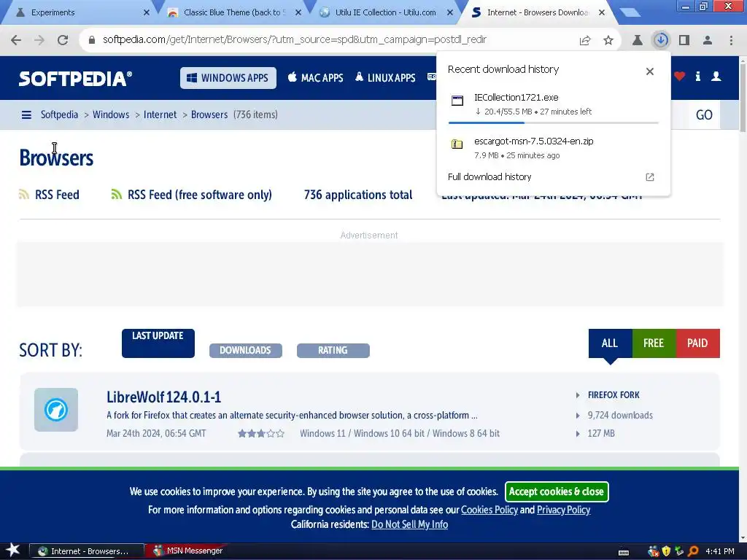Click the forward navigation arrow
Image resolution: width=747 pixels, height=560 pixels.
pos(39,40)
